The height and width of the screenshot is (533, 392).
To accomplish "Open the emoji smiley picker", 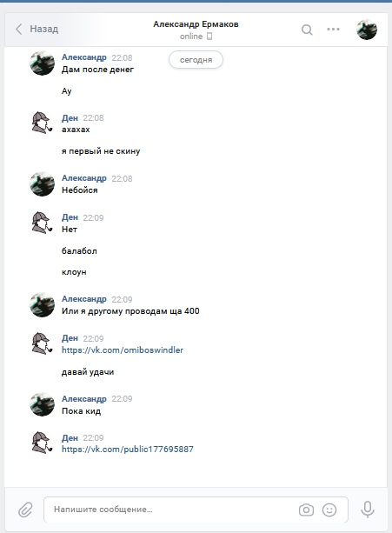I will (329, 510).
